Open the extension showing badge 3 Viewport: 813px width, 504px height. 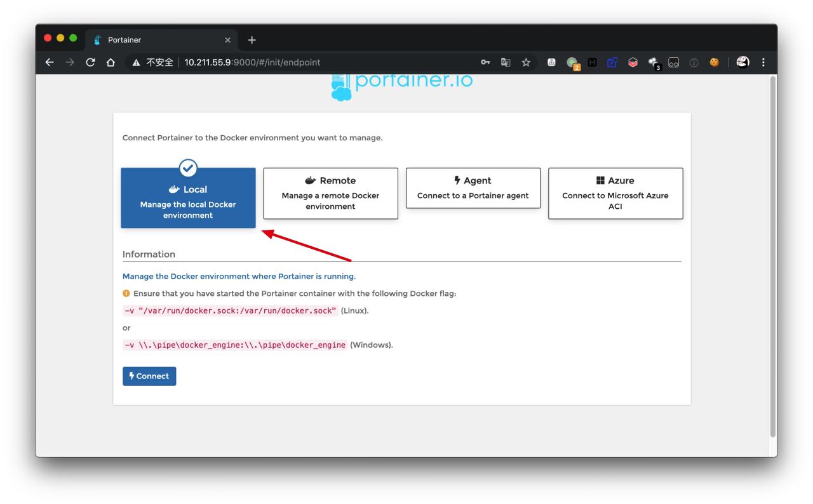click(x=654, y=63)
